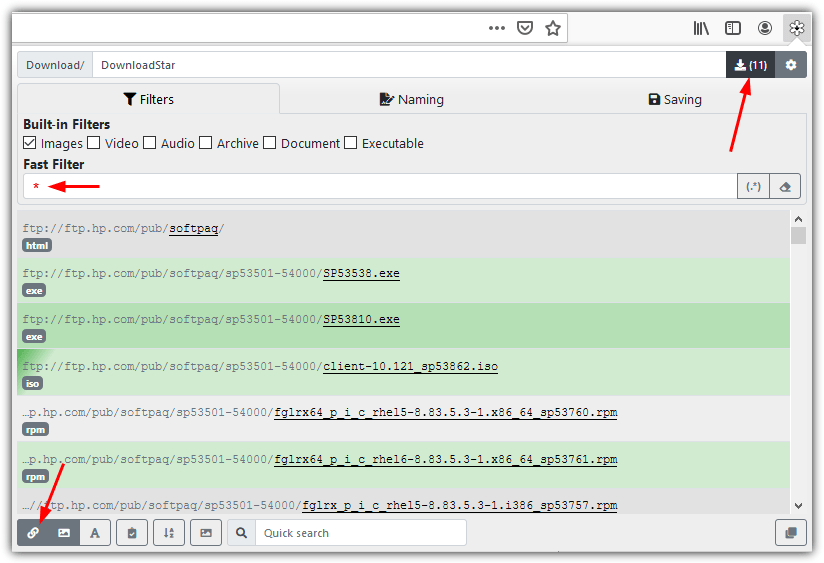Toggle regex mode (.*) for Fast Filter
This screenshot has width=824, height=563.
pos(753,187)
